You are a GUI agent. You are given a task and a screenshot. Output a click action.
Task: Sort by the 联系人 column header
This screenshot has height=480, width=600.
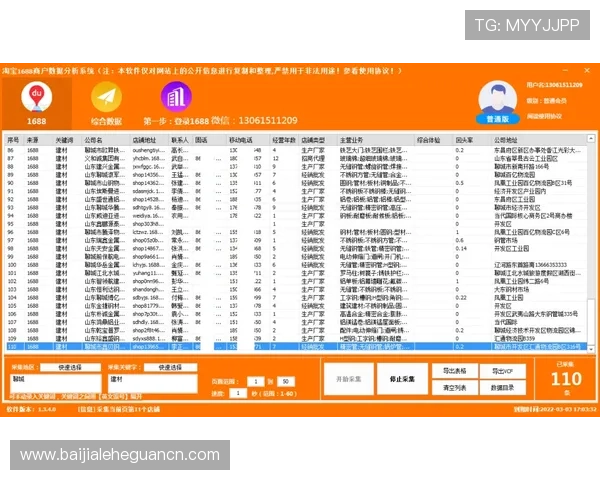click(180, 140)
